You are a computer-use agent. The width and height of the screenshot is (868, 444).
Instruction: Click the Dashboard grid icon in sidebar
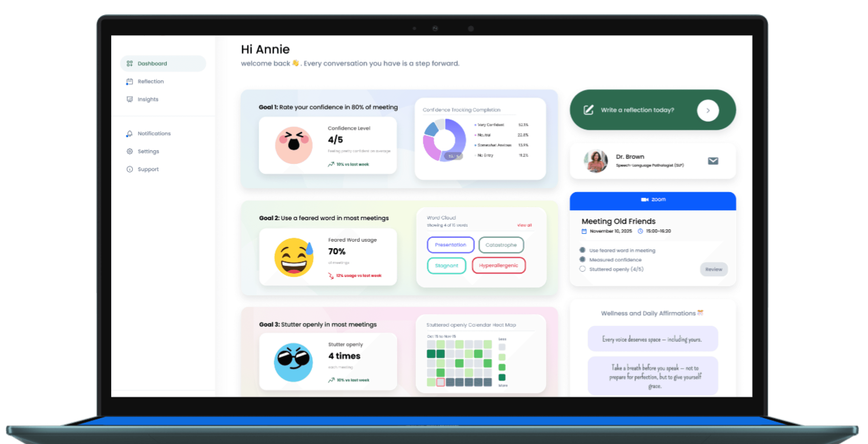pos(129,64)
